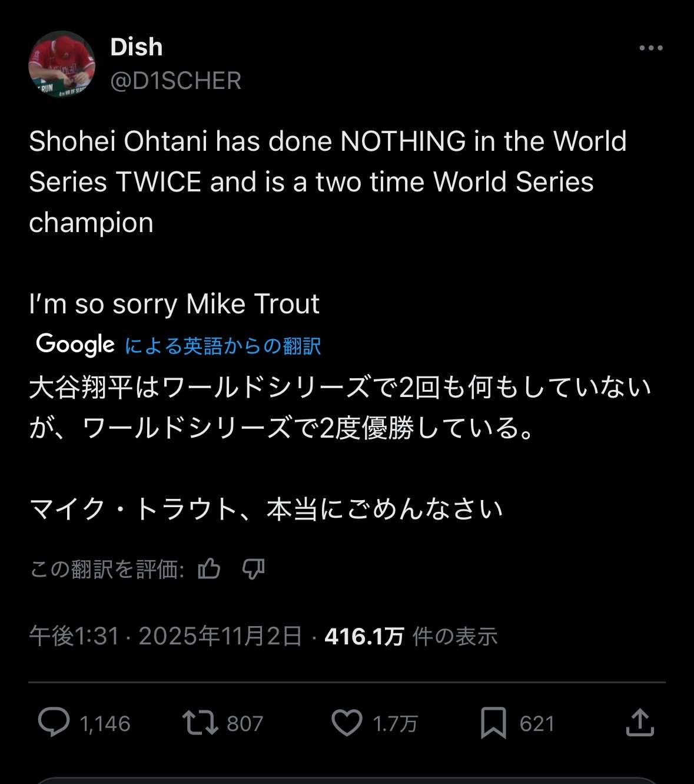The height and width of the screenshot is (784, 694).
Task: Like the post with the heart icon
Action: [347, 723]
